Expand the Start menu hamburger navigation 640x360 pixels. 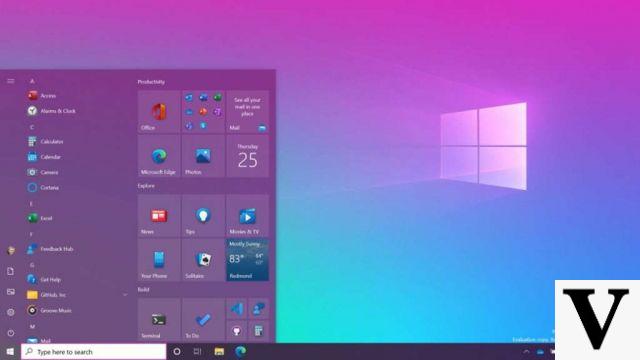(11, 81)
